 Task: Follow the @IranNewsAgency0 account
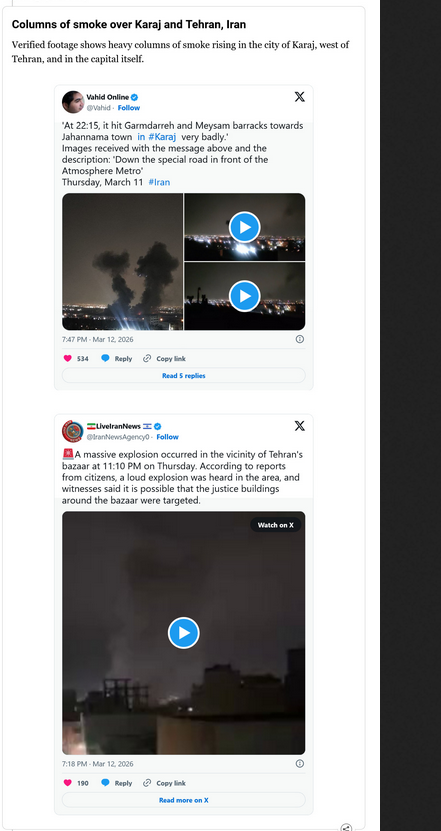tap(167, 437)
